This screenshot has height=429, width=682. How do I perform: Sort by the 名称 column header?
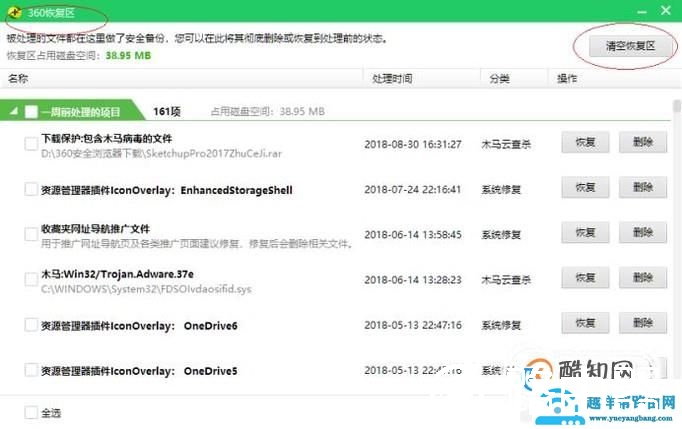coord(181,79)
